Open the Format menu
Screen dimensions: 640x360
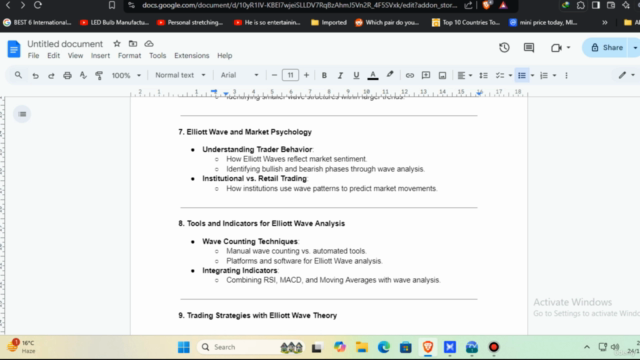point(129,56)
